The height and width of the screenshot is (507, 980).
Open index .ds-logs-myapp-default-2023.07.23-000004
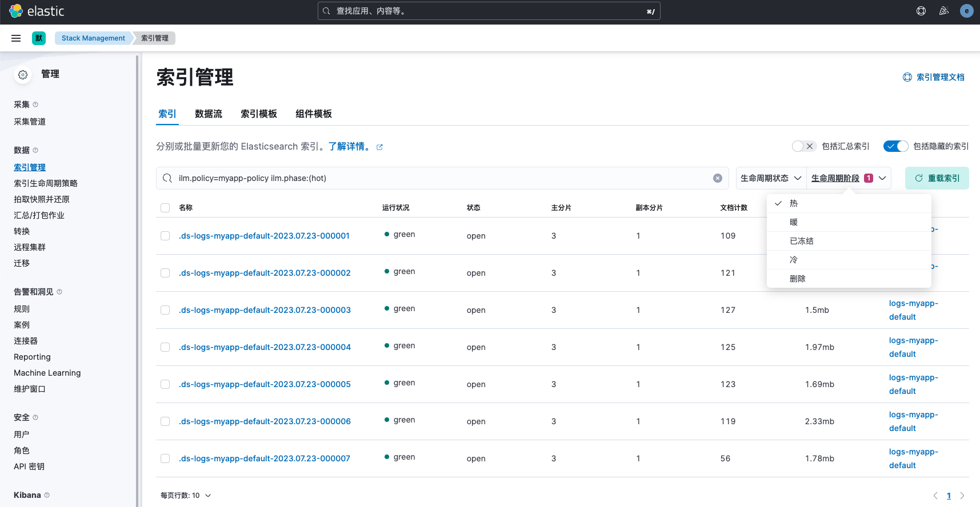[x=265, y=347]
